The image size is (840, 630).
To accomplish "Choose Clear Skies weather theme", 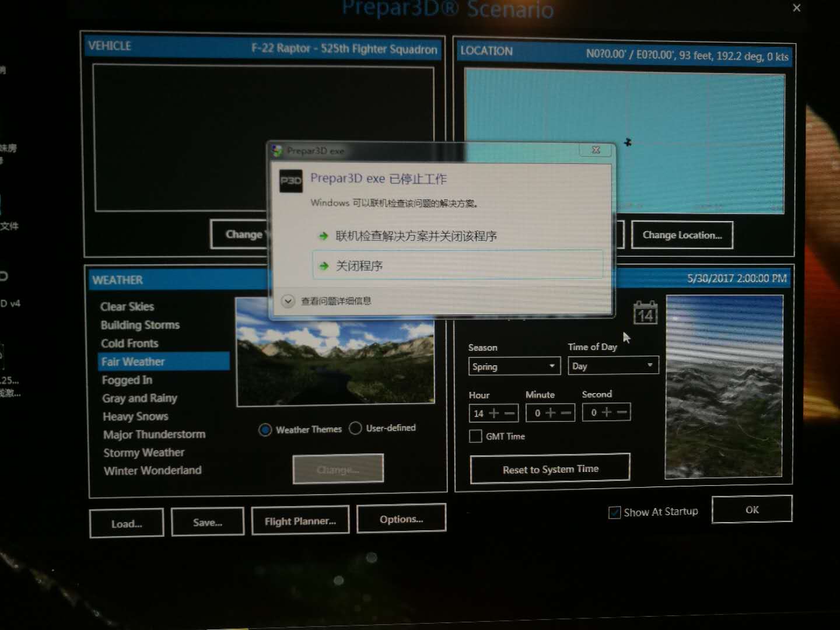I will [x=127, y=307].
